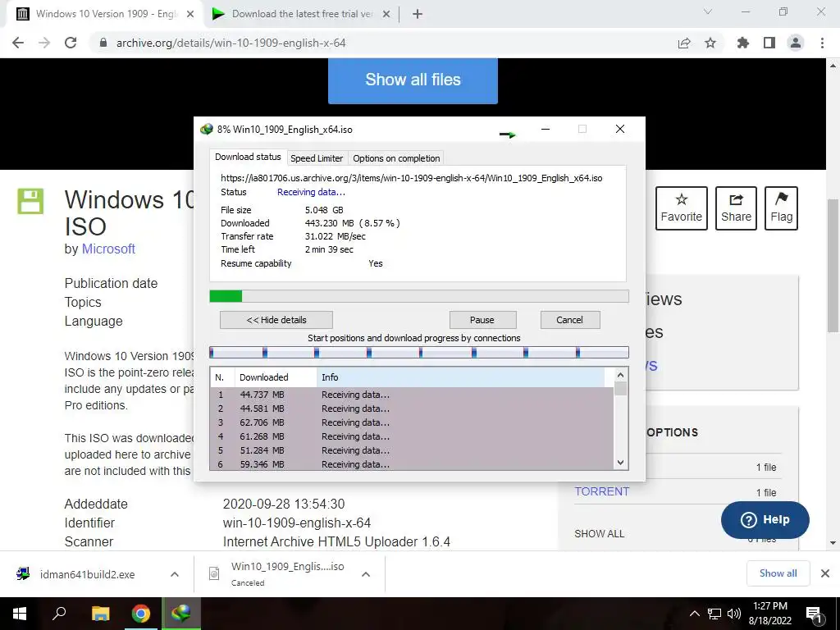Open the Windows Start menu
Viewport: 840px width, 630px height.
click(x=20, y=614)
